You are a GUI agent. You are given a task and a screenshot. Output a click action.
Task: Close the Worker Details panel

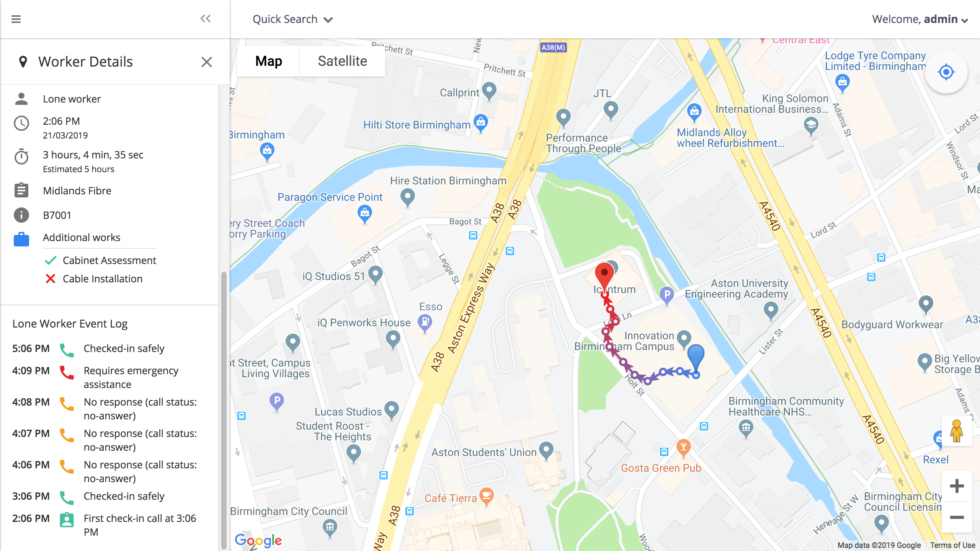207,62
